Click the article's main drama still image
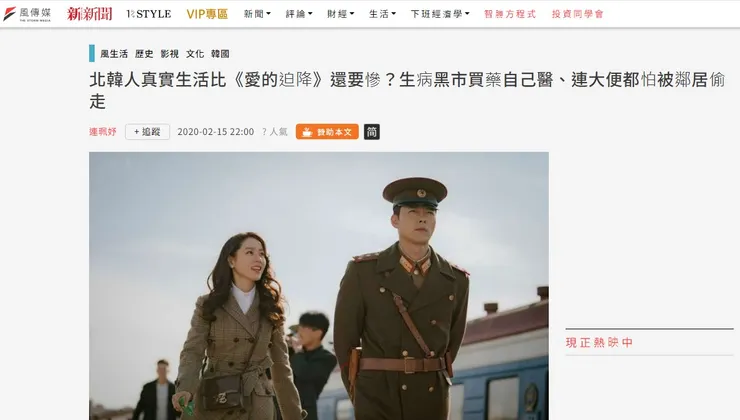 [x=319, y=286]
